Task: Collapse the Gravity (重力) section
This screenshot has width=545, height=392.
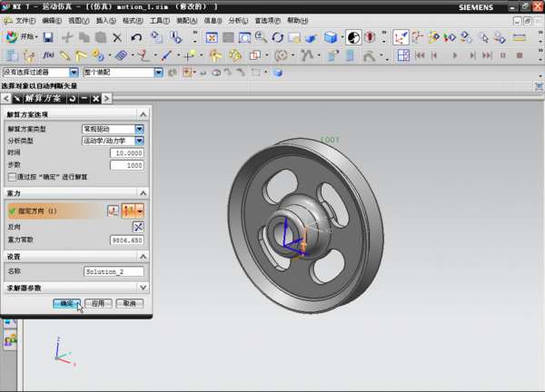Action: pos(143,193)
